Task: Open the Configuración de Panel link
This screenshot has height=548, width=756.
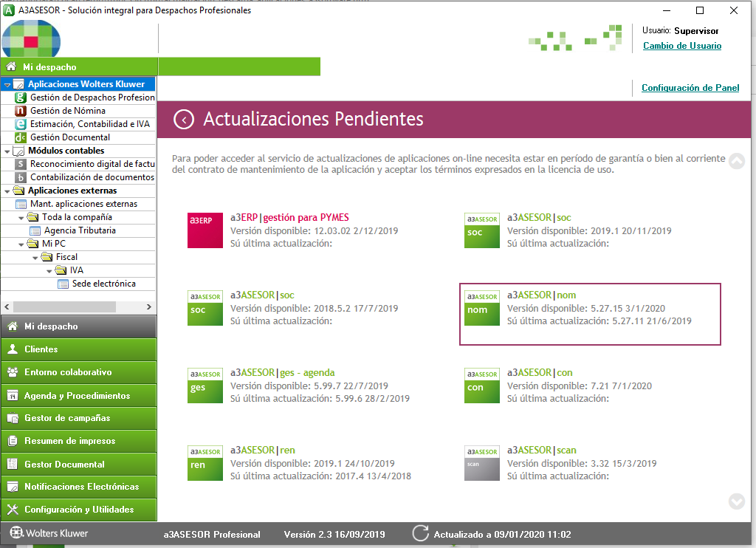Action: [690, 88]
